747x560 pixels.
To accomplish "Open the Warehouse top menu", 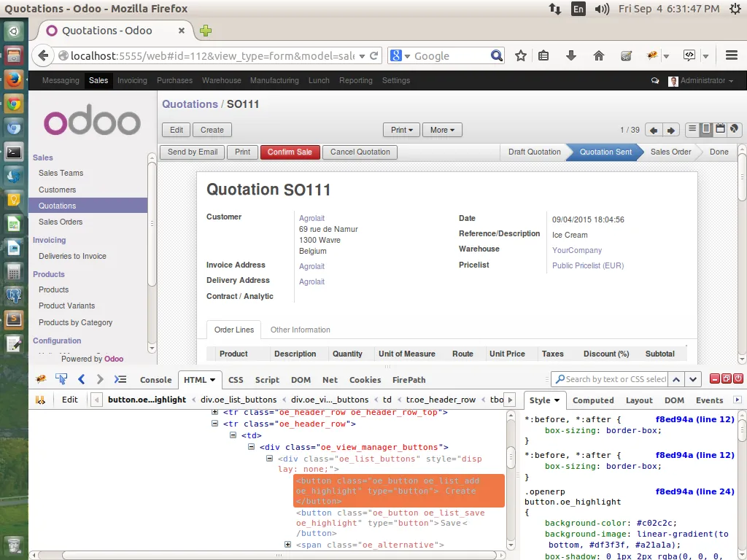I will [222, 80].
